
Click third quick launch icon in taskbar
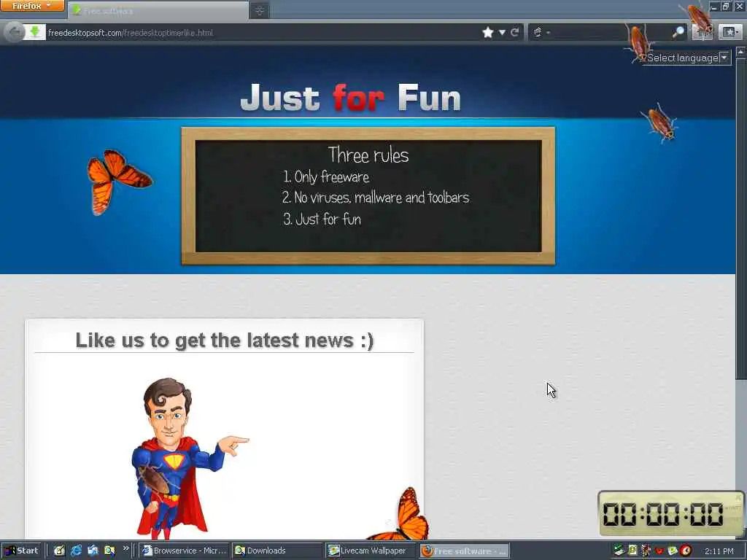coord(93,551)
